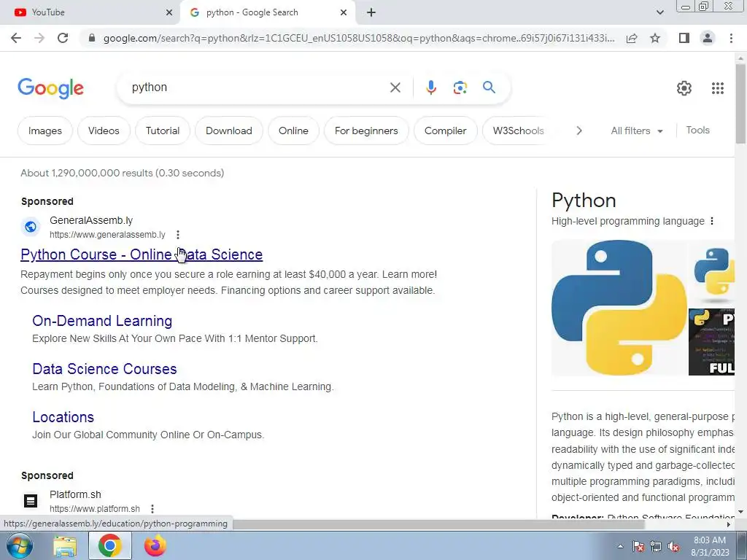Click the browser forward arrow

coord(39,38)
